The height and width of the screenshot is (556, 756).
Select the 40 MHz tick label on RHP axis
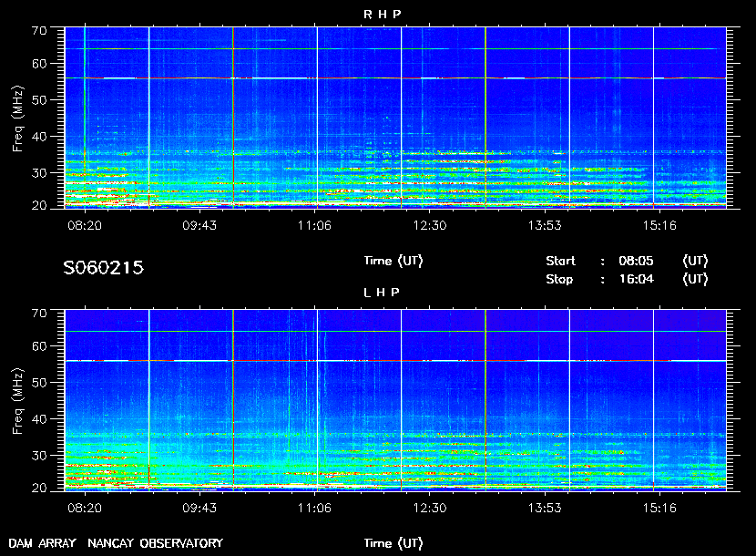39,137
